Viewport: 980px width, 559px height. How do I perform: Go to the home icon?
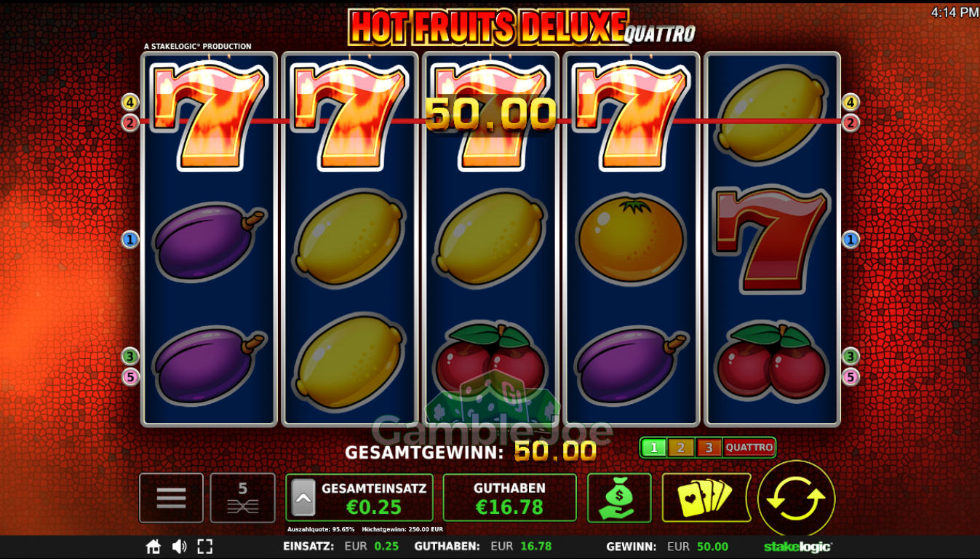(x=153, y=547)
